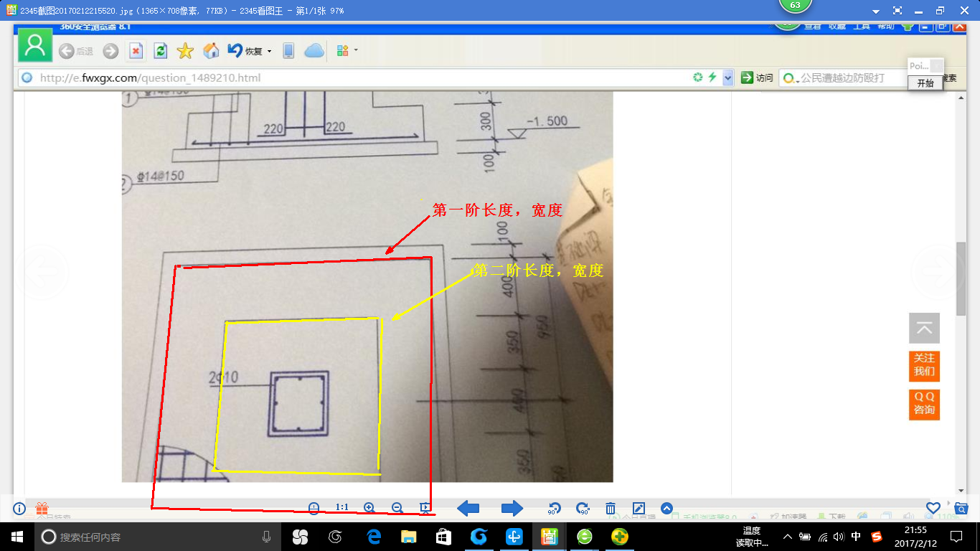Click the Sogou input tray icon
This screenshot has height=551, width=980.
(877, 537)
